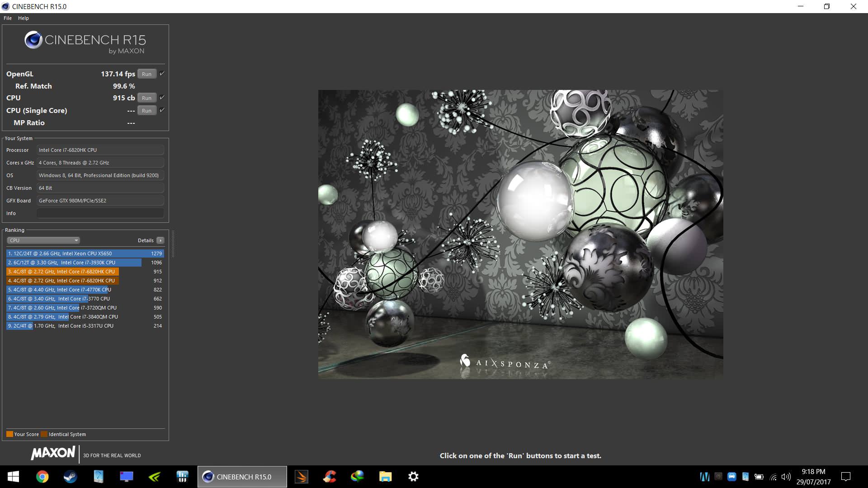Click the Cinebench R15 logo icon

(33, 40)
